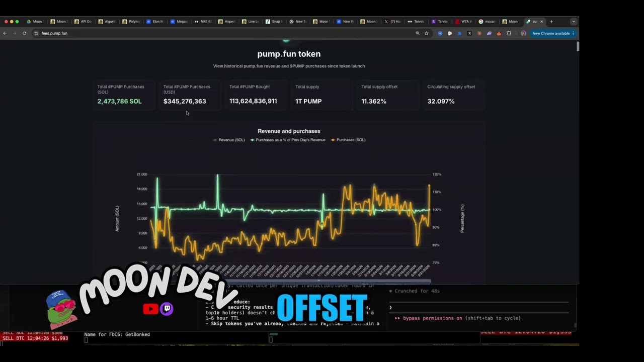Switch to the Hyperliquid tab
This screenshot has width=644, height=362.
click(x=227, y=22)
